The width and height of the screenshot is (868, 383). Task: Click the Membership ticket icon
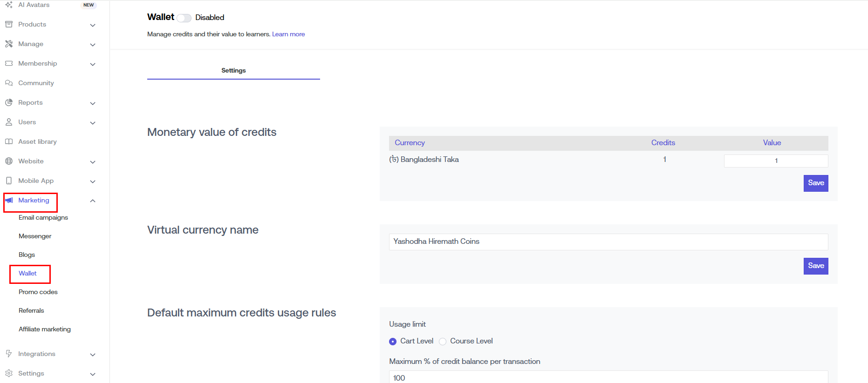[9, 63]
